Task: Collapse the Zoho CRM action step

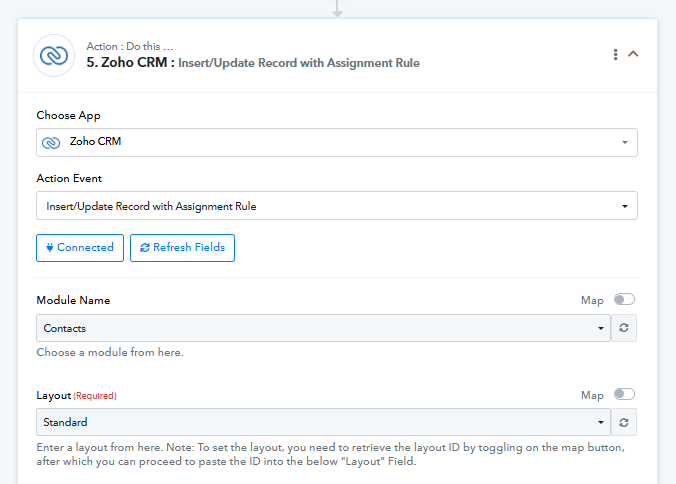Action: click(633, 55)
